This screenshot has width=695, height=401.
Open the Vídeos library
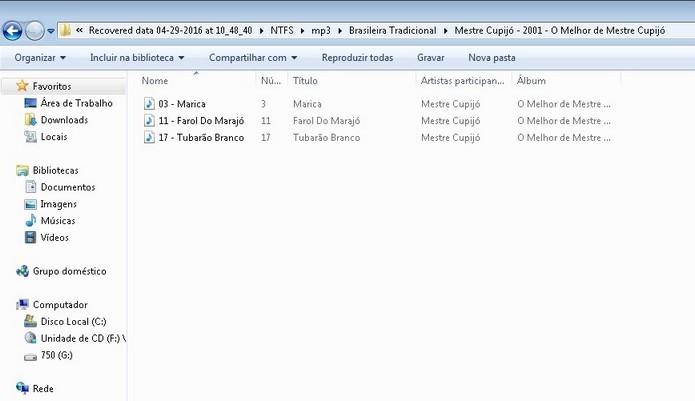55,237
